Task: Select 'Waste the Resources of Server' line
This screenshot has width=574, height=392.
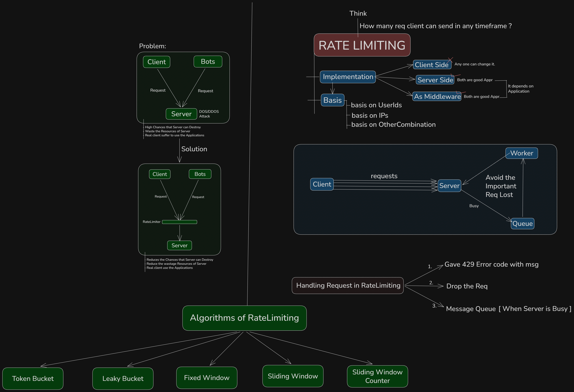Action: point(168,131)
